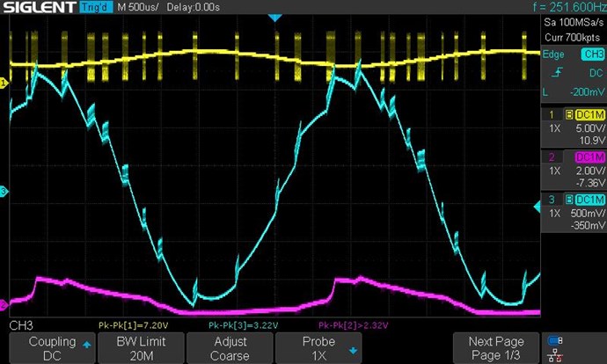Click channel 2 magenta ground marker

tap(4, 304)
